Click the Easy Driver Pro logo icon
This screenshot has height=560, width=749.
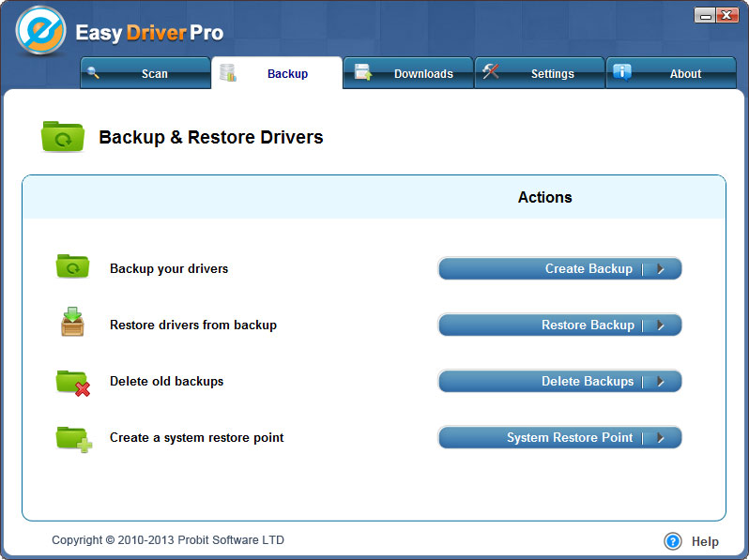point(40,31)
